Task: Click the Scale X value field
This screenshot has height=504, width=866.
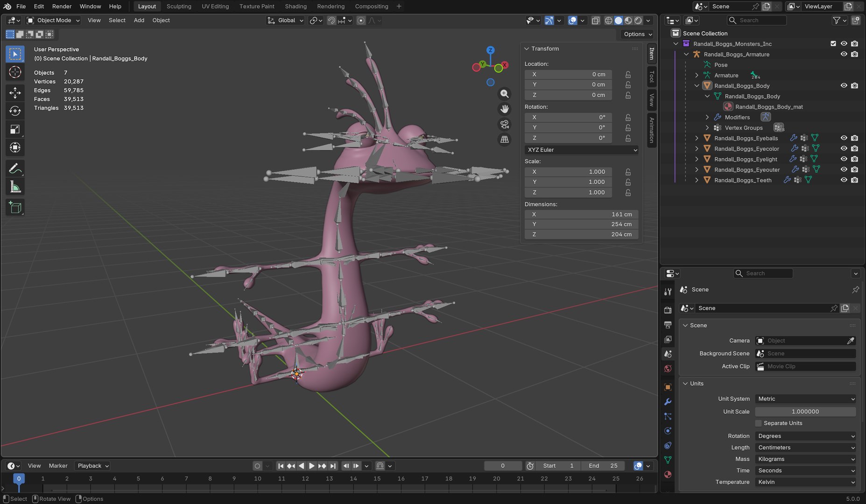Action: pos(568,172)
